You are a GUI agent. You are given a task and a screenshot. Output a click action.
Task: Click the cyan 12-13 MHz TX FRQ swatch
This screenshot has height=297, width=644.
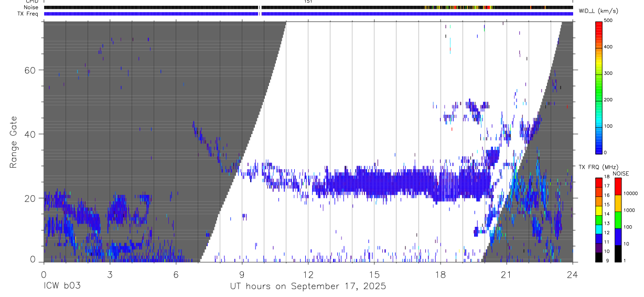(598, 229)
